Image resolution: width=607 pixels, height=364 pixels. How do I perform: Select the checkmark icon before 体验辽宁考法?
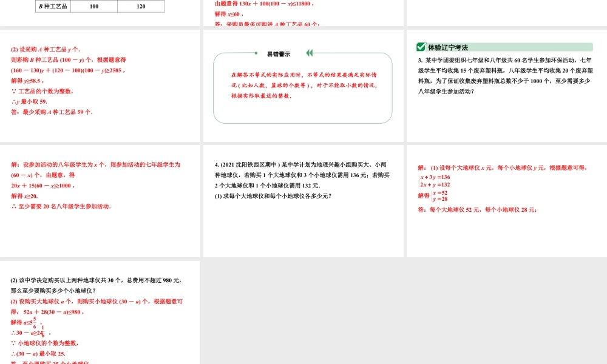click(421, 45)
